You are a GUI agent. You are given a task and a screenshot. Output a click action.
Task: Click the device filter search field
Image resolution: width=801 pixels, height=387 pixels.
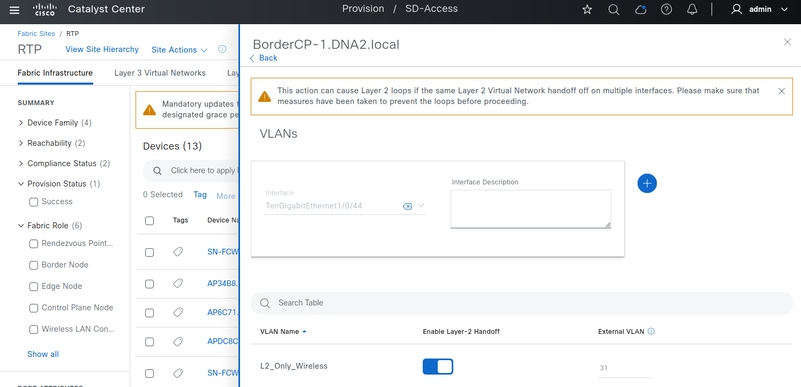(191, 171)
